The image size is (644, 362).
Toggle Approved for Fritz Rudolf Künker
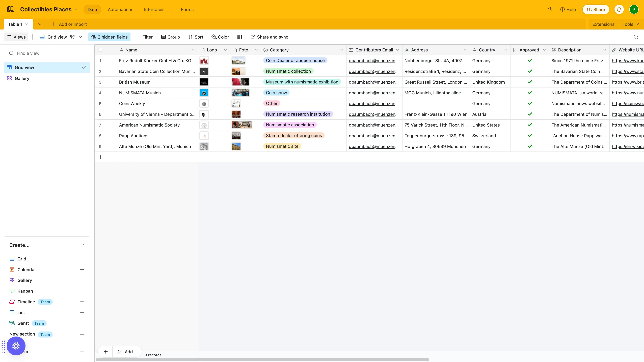click(530, 61)
